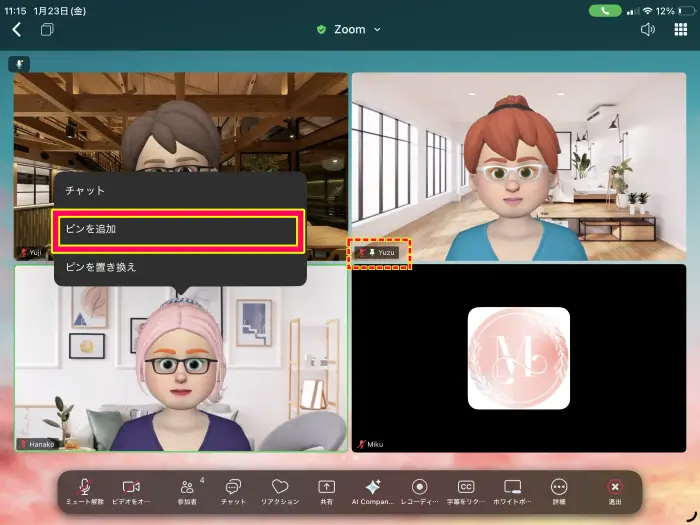Leave meeting with 退出 button

click(x=615, y=492)
